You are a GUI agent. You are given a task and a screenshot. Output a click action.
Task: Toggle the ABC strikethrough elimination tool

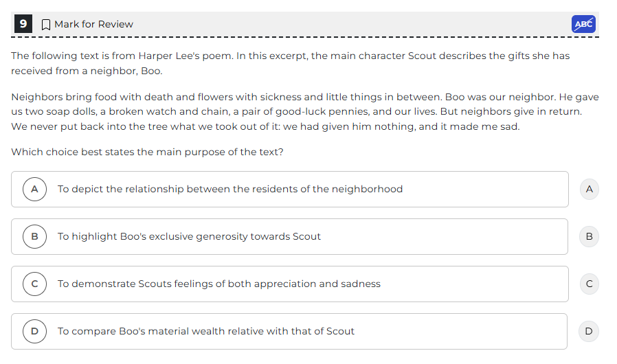(583, 24)
